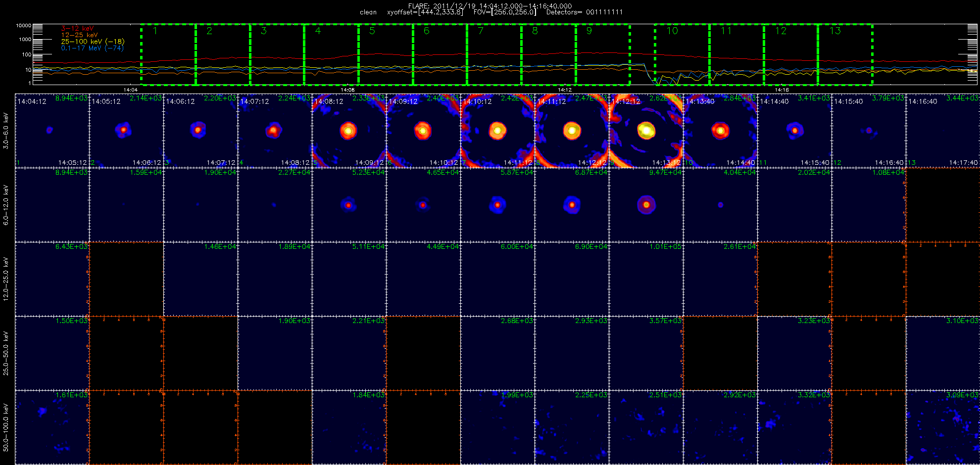Click the Detectors= 001111111 header text
The image size is (980, 465).
click(x=585, y=12)
